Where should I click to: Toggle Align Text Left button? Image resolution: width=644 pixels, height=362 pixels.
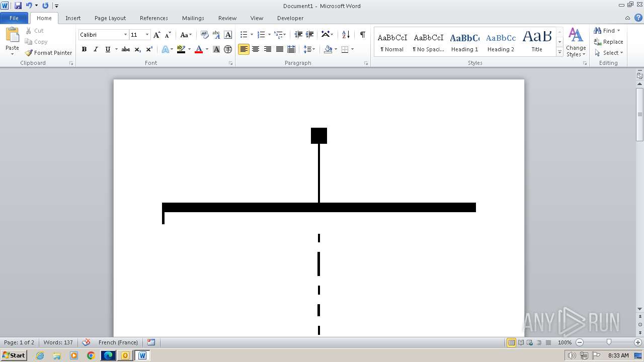point(244,49)
